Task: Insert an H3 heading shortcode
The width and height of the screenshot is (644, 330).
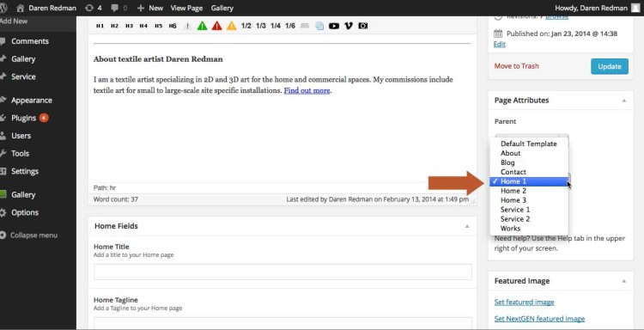Action: coord(129,26)
